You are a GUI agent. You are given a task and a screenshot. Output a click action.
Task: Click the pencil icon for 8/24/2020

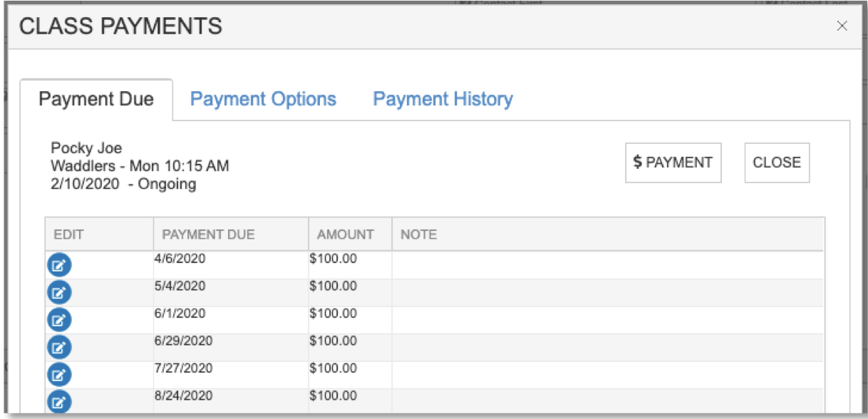pyautogui.click(x=60, y=401)
